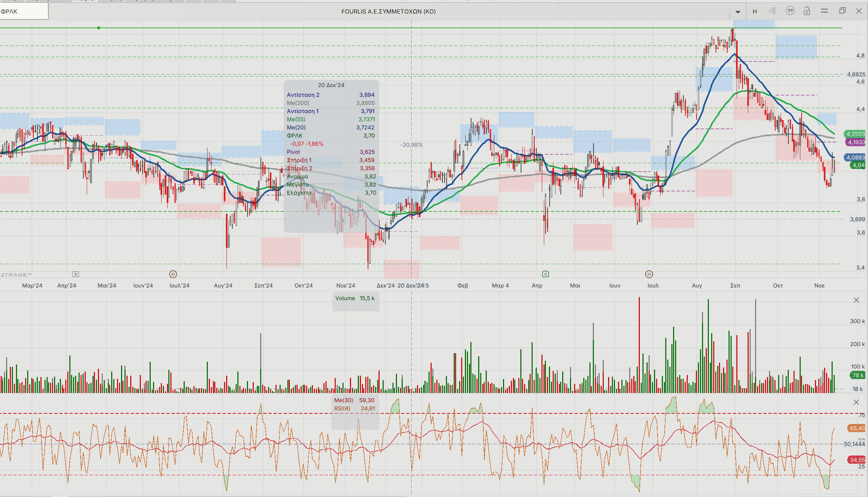The image size is (868, 497).
Task: Click the D dividend marker near Ιουλ 2025
Action: point(649,274)
